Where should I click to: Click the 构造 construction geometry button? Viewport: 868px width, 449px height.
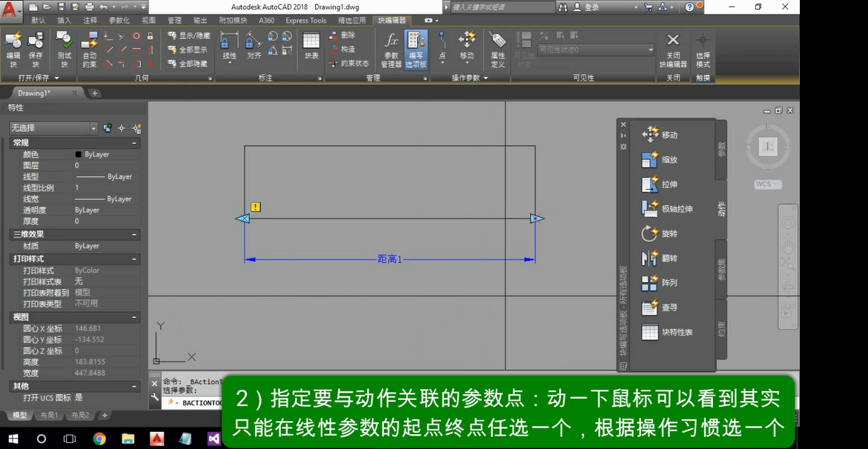(x=342, y=50)
